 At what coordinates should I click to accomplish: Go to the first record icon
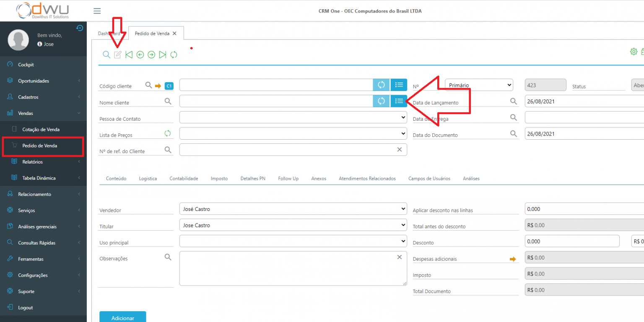129,55
